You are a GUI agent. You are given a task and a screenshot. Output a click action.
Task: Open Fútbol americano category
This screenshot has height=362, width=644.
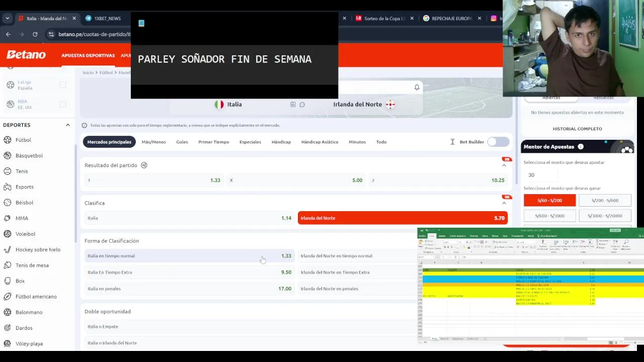(x=36, y=296)
